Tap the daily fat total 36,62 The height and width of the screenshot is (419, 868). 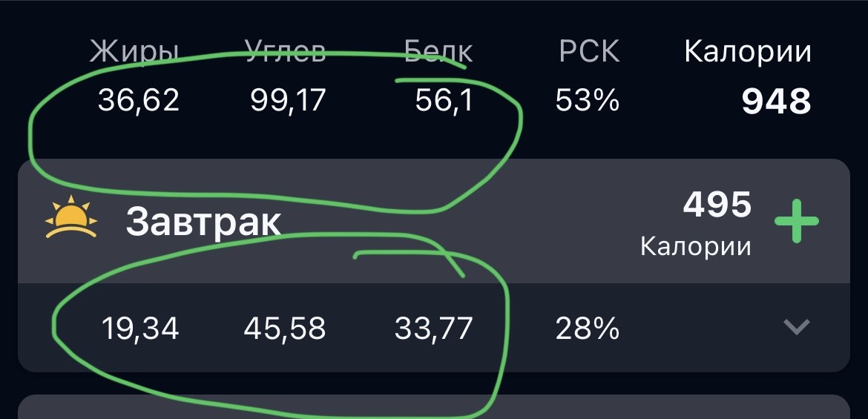tap(139, 100)
